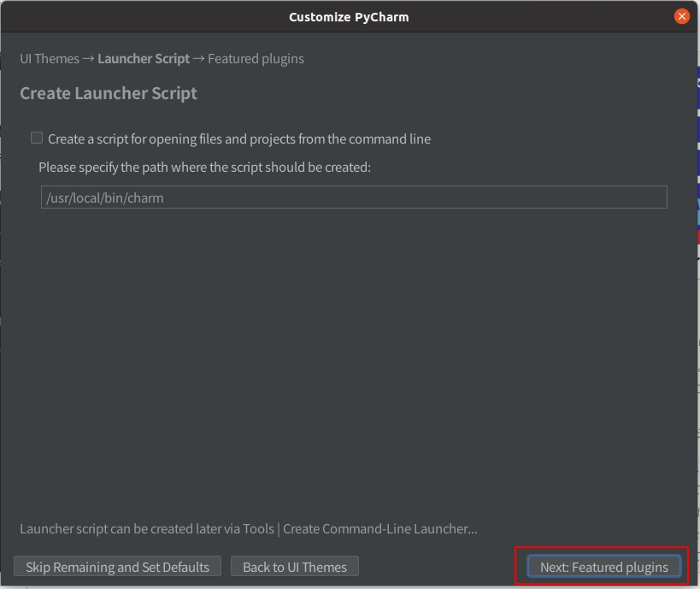This screenshot has height=589, width=700.
Task: Click the Create Launcher Script heading
Action: pos(109,93)
